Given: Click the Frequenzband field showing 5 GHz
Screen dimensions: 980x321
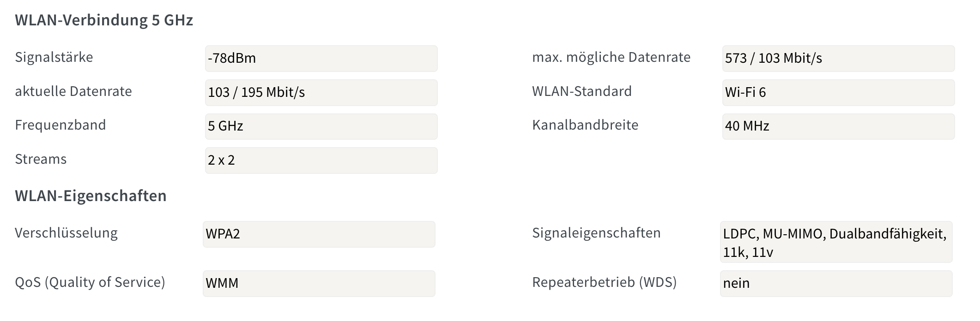Looking at the screenshot, I should click(321, 126).
